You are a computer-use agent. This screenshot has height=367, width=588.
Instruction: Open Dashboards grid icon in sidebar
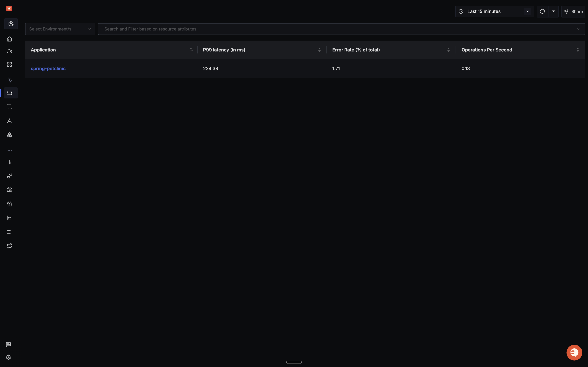point(10,64)
